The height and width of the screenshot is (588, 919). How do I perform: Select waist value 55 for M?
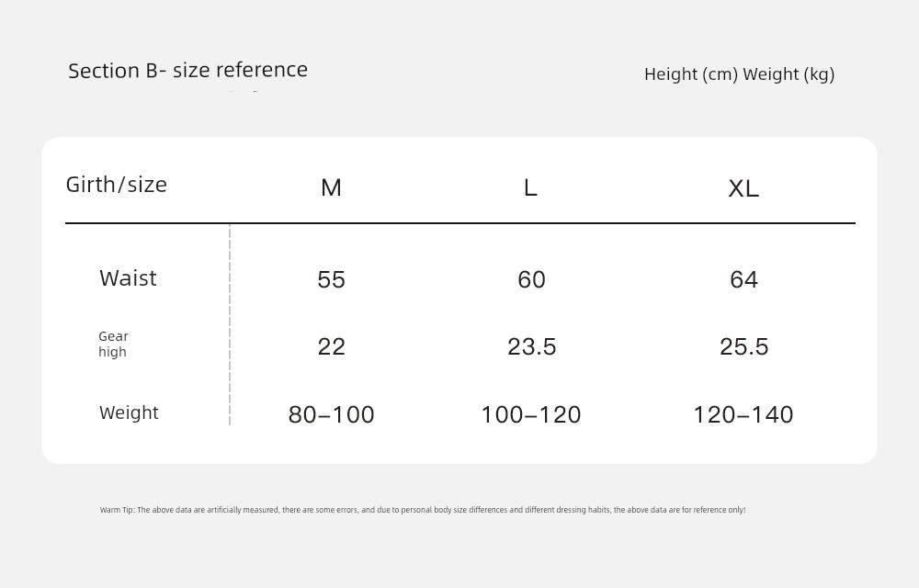coord(331,280)
